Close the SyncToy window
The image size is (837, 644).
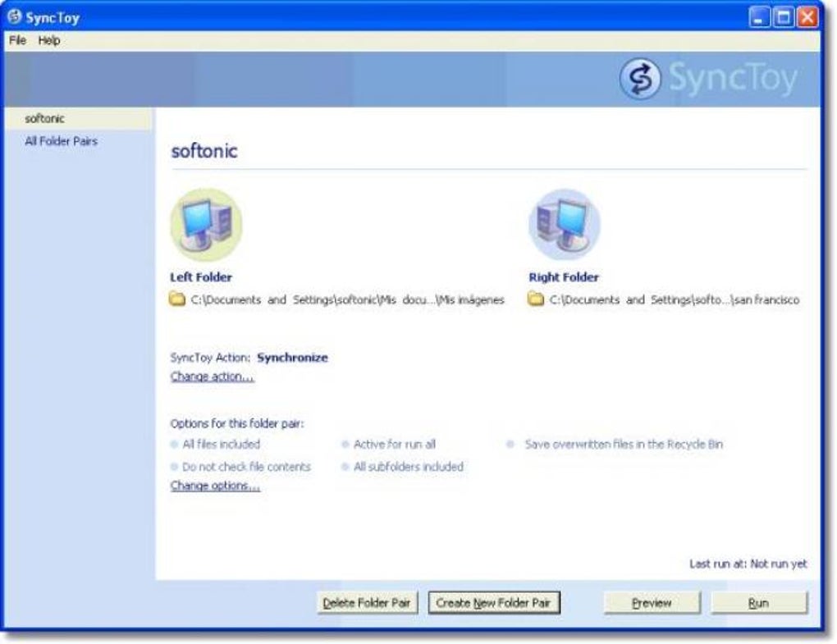(807, 17)
